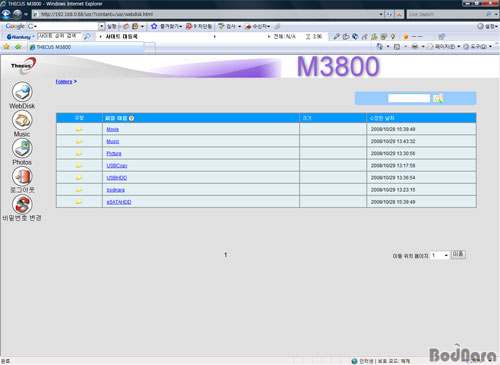Open the WebDisk sidebar icon
The width and height of the screenshot is (500, 365).
pos(22,92)
